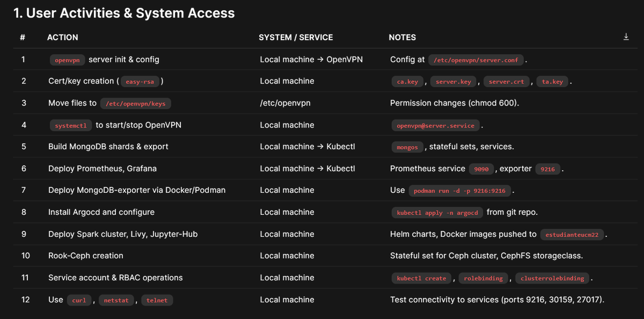Viewport: 644px width, 319px height.
Task: Click the 'rolebinding' code tag
Action: 484,278
